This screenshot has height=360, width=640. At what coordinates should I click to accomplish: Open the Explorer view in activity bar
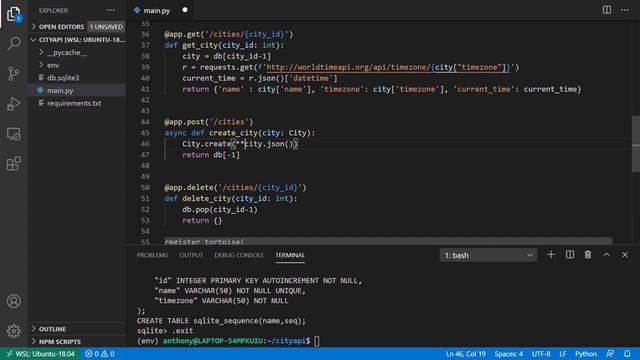[x=13, y=13]
